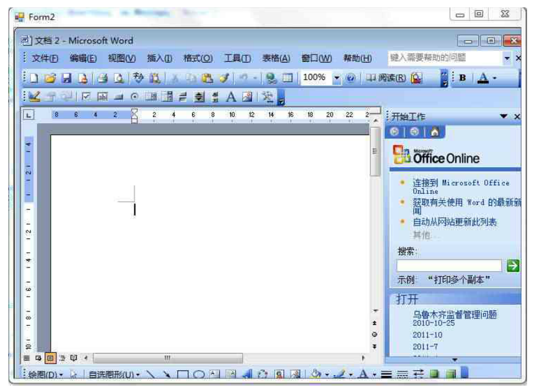Select the Image control in Control Toolbox

247,97
